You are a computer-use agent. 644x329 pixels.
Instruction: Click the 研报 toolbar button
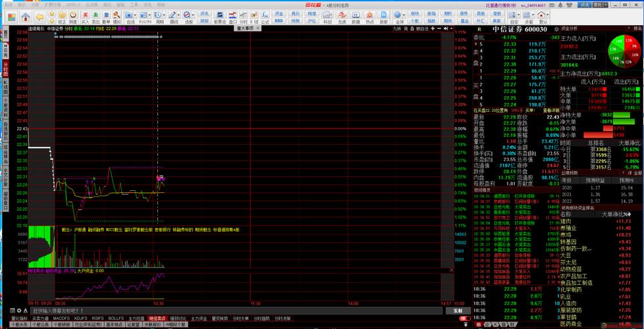point(204,21)
